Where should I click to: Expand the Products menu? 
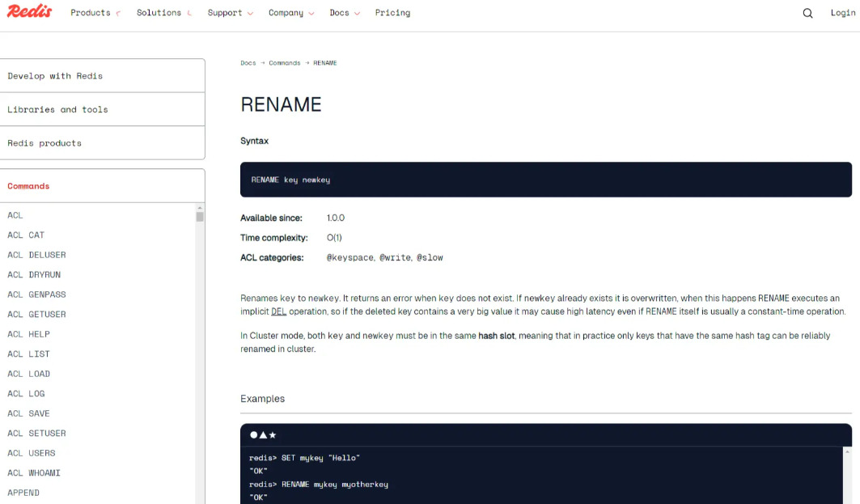[x=95, y=13]
